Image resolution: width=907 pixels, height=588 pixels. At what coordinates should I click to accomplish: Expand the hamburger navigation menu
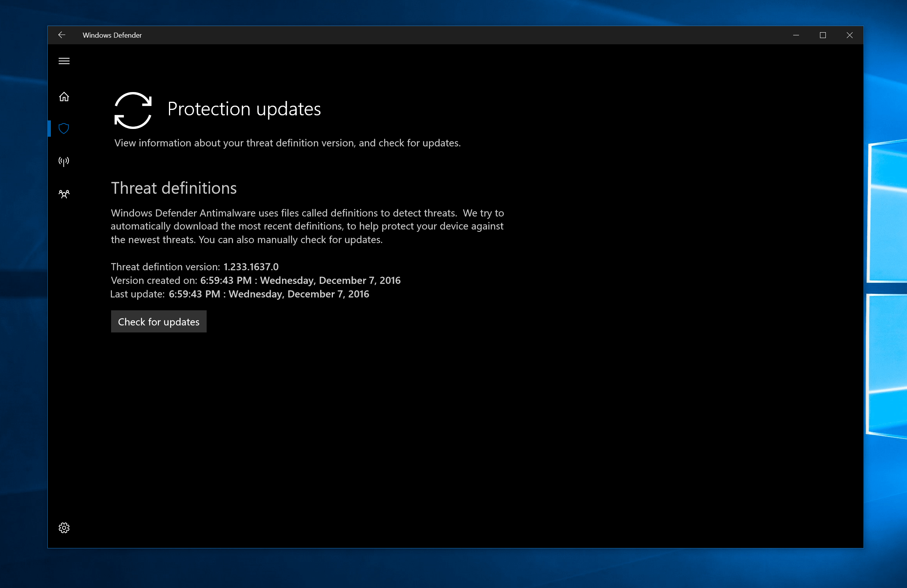(x=64, y=61)
